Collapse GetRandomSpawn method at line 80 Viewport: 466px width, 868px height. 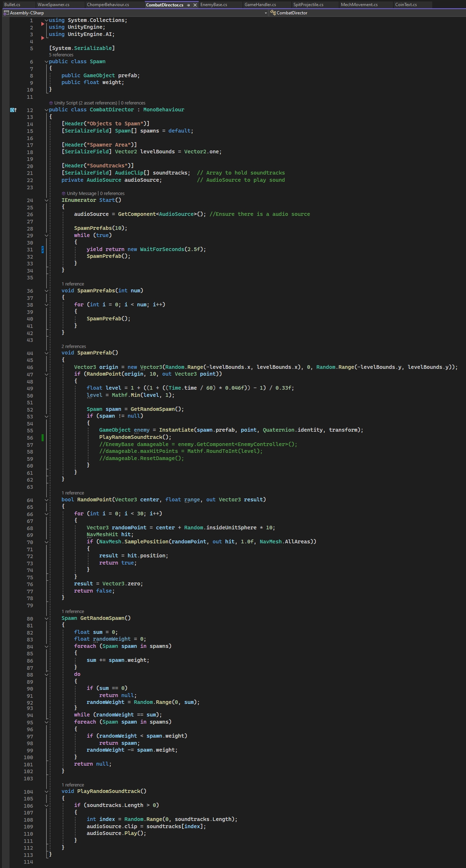pyautogui.click(x=46, y=618)
